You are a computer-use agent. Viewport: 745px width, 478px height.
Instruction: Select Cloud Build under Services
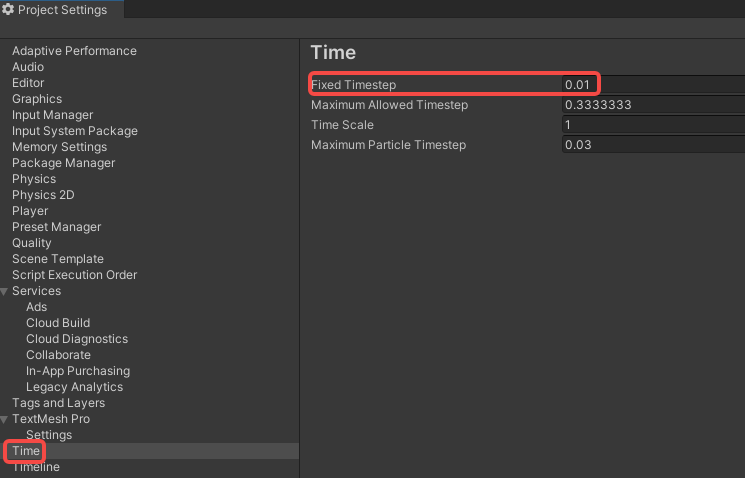click(x=58, y=323)
